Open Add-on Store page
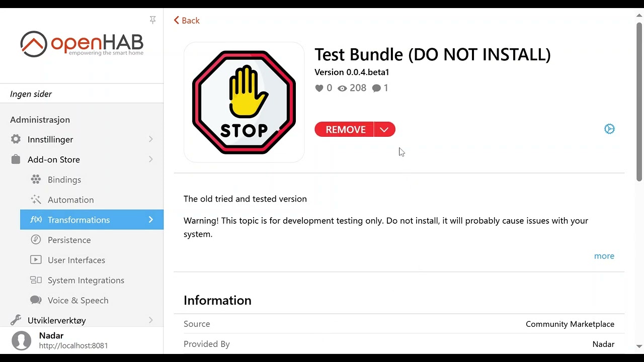 (82, 159)
